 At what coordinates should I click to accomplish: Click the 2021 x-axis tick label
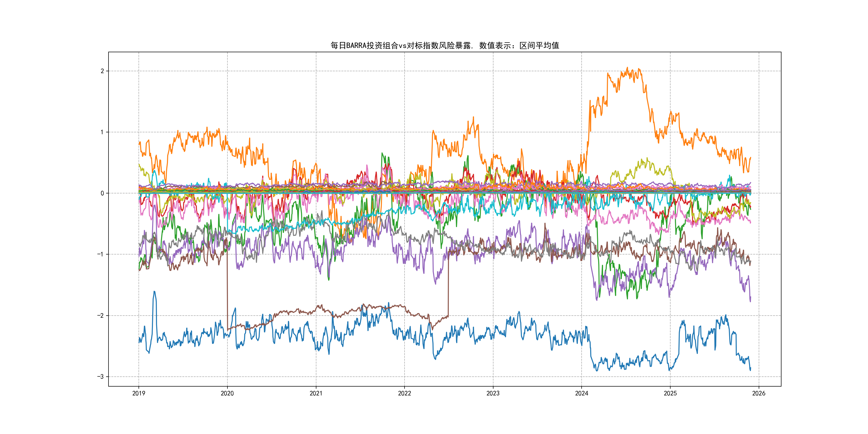(316, 393)
